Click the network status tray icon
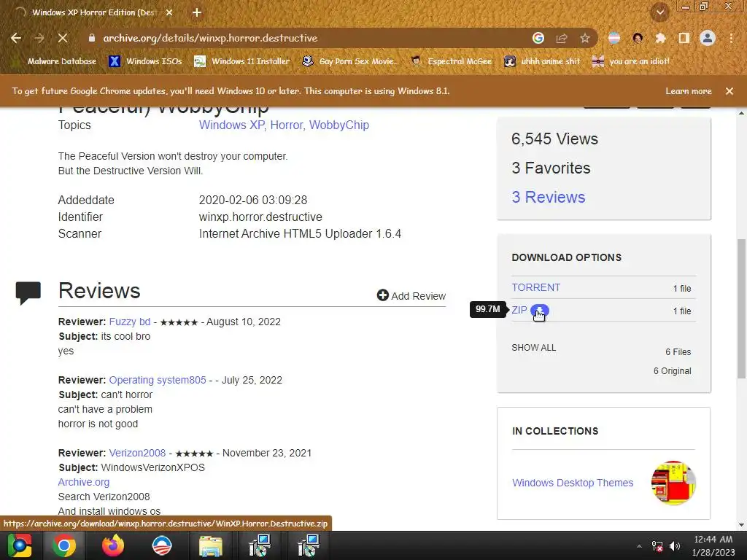Screen dimensions: 747x560 [x=657, y=546]
